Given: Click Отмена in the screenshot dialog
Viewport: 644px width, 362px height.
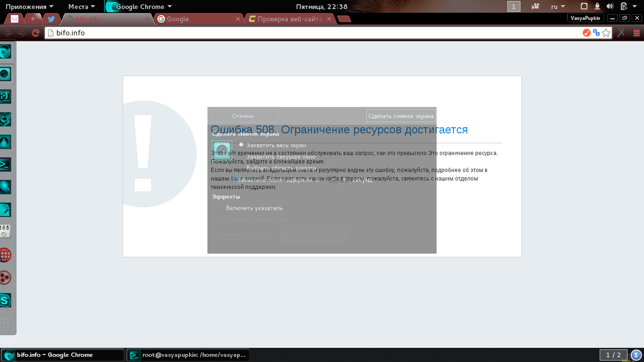Looking at the screenshot, I should [x=243, y=116].
